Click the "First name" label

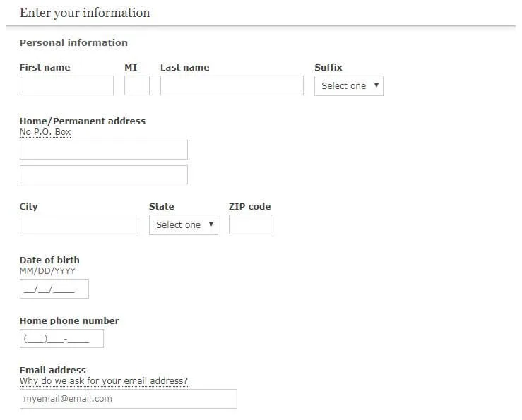pyautogui.click(x=45, y=68)
